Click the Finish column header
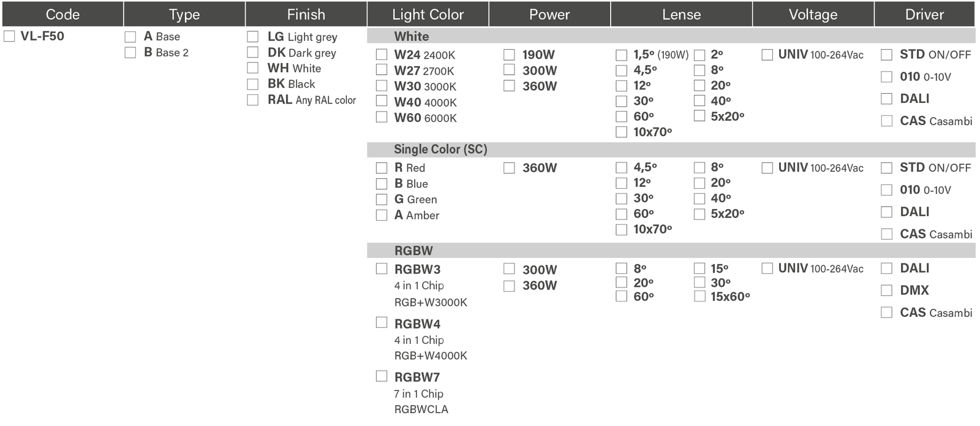This screenshot has height=426, width=980. [x=306, y=14]
